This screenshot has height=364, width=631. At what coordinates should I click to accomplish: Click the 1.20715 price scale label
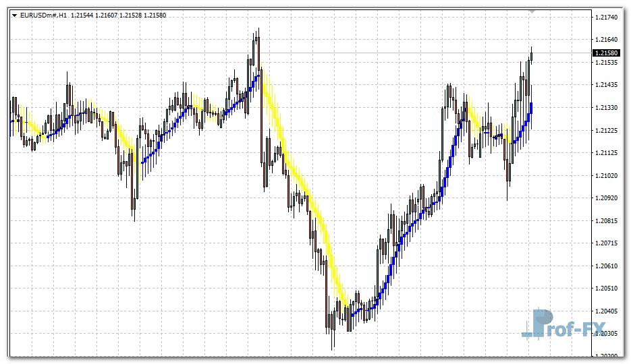[606, 243]
